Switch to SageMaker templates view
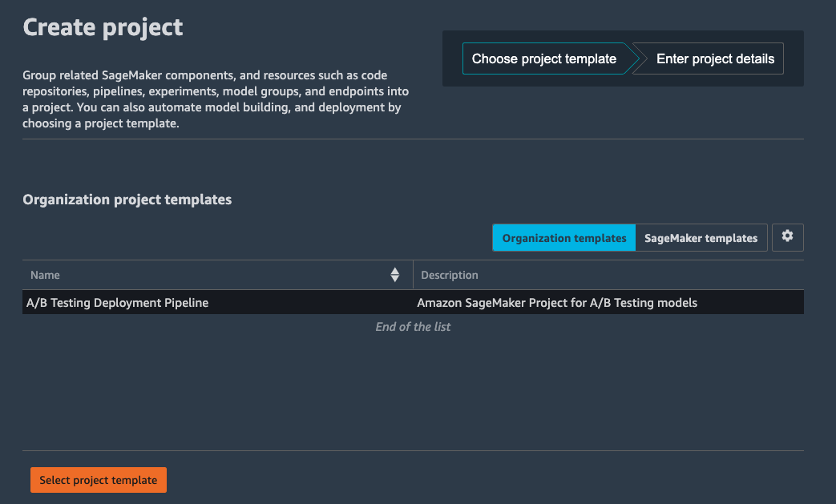The image size is (836, 504). point(701,238)
